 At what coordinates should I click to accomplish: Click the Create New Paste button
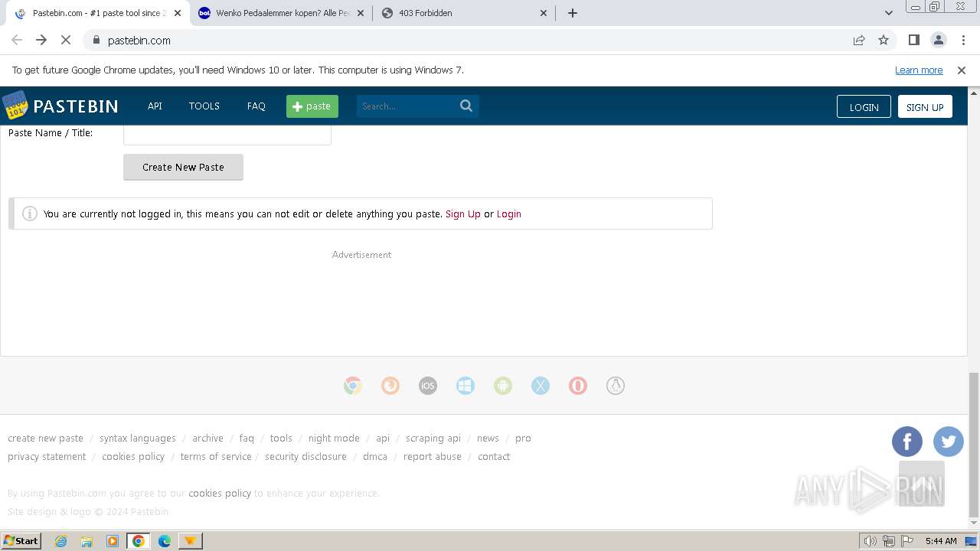183,167
